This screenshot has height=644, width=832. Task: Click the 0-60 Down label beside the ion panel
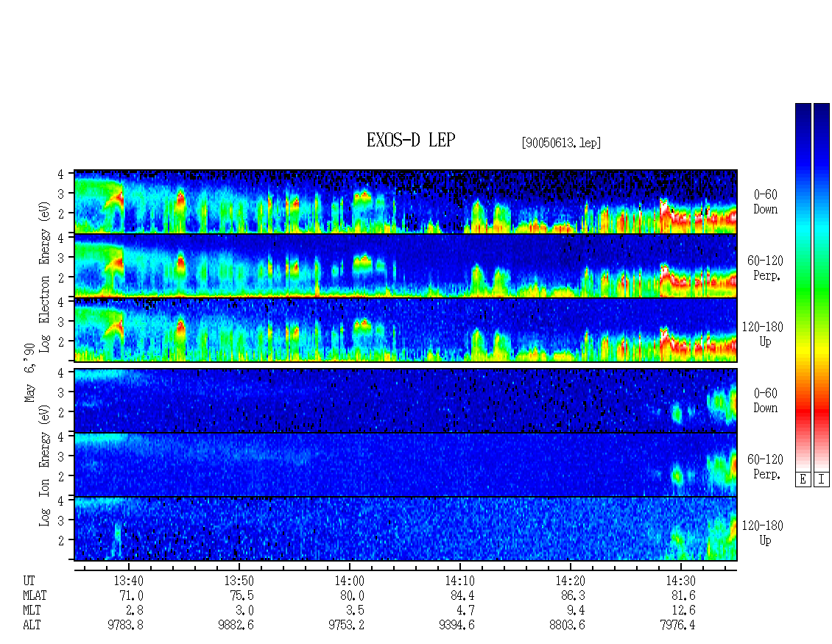pyautogui.click(x=765, y=400)
